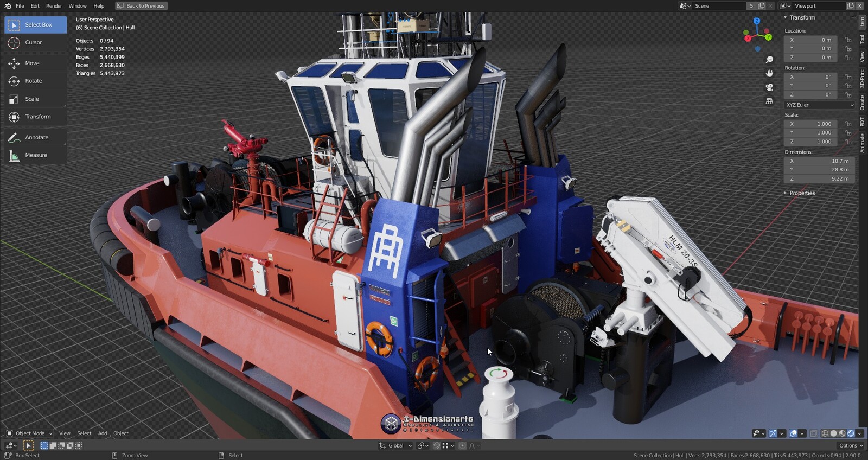Image resolution: width=868 pixels, height=460 pixels.
Task: Click the blue Z axis gizmo ball
Action: point(757,21)
